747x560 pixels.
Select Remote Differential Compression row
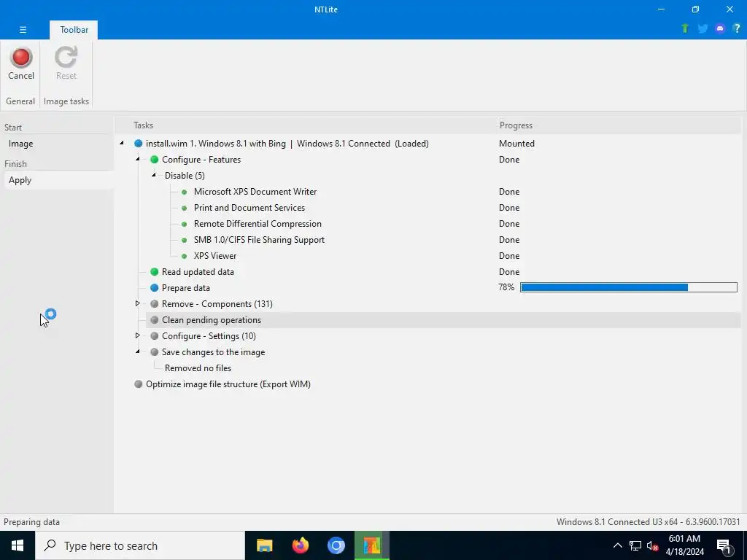[258, 224]
